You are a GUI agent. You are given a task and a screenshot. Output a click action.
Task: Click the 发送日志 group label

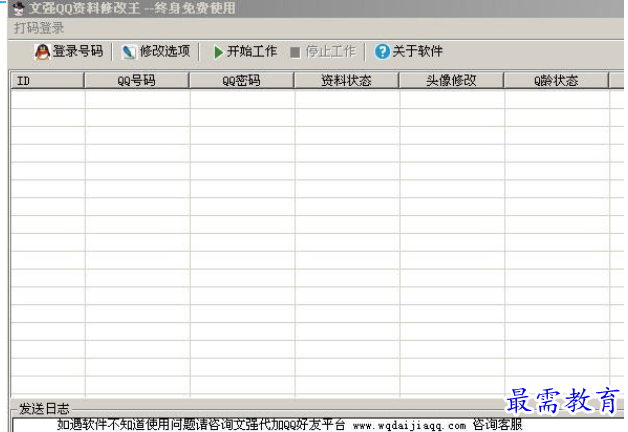[x=44, y=409]
